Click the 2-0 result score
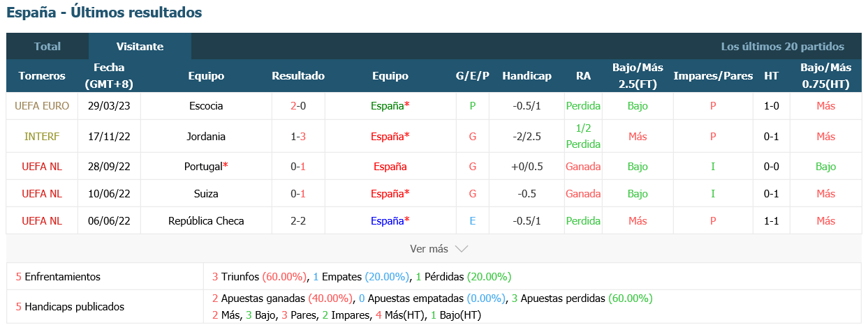Image resolution: width=868 pixels, height=325 pixels. pos(298,106)
